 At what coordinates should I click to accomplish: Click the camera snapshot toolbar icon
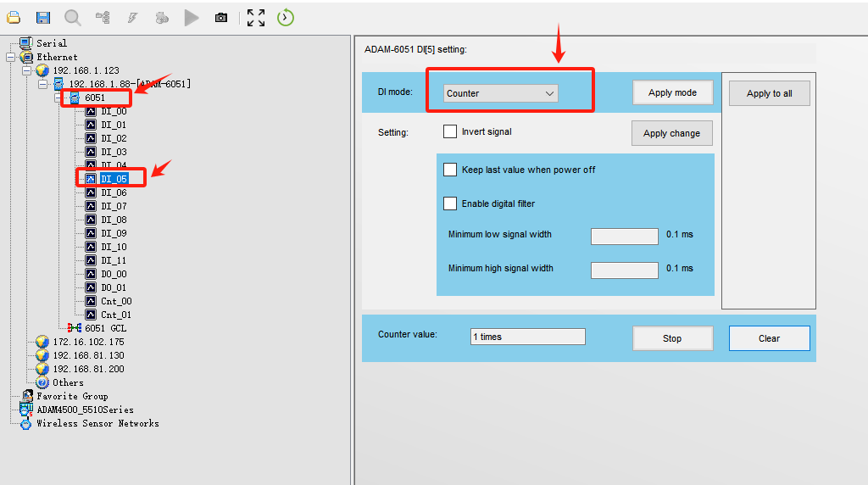tap(221, 17)
